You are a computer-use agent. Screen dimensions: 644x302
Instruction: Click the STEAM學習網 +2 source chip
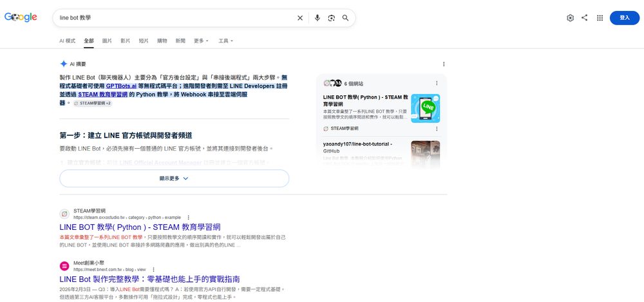point(92,104)
